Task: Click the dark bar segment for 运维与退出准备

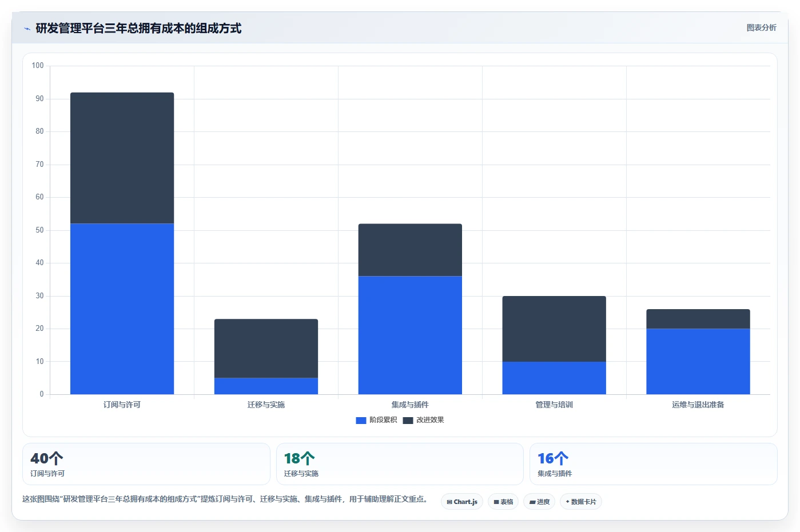Action: point(698,319)
